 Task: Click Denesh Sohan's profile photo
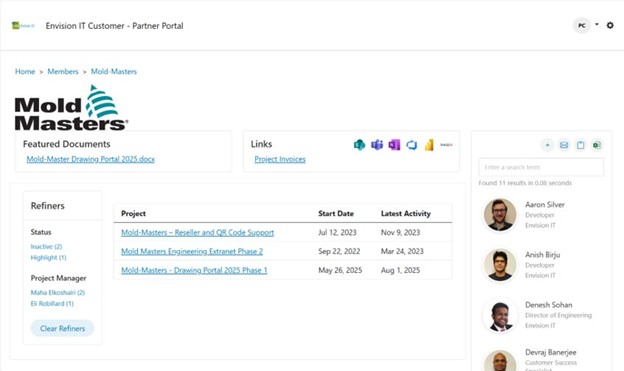point(500,315)
